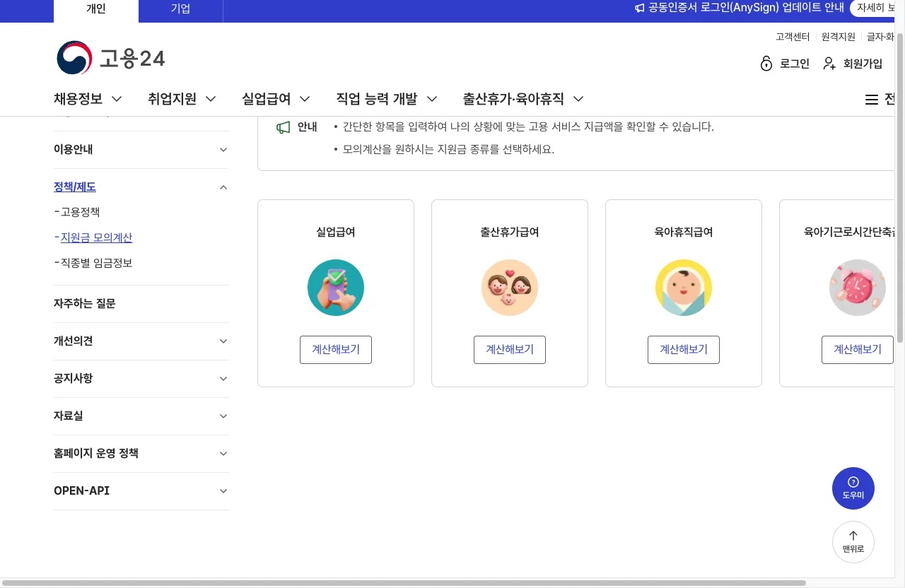
Task: Expand the 취업지원 menu
Action: pos(182,99)
